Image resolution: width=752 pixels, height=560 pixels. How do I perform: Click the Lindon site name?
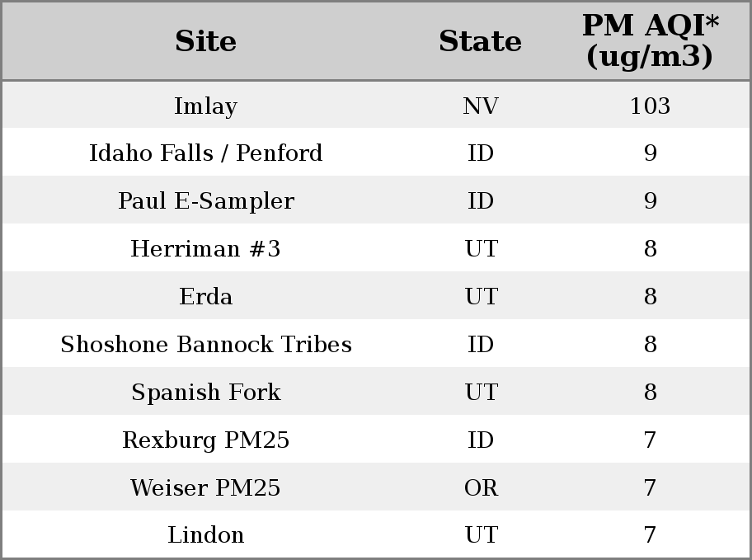[x=206, y=534]
